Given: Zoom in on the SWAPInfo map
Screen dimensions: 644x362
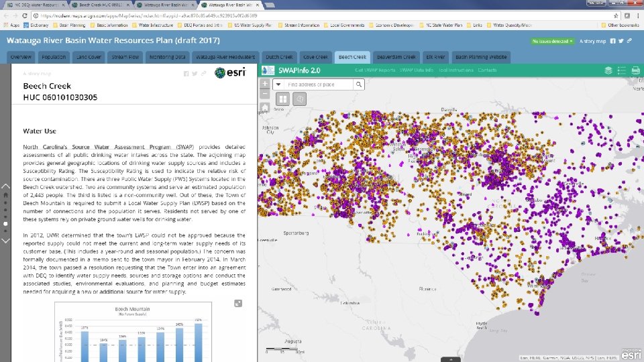Looking at the screenshot, I should [265, 84].
